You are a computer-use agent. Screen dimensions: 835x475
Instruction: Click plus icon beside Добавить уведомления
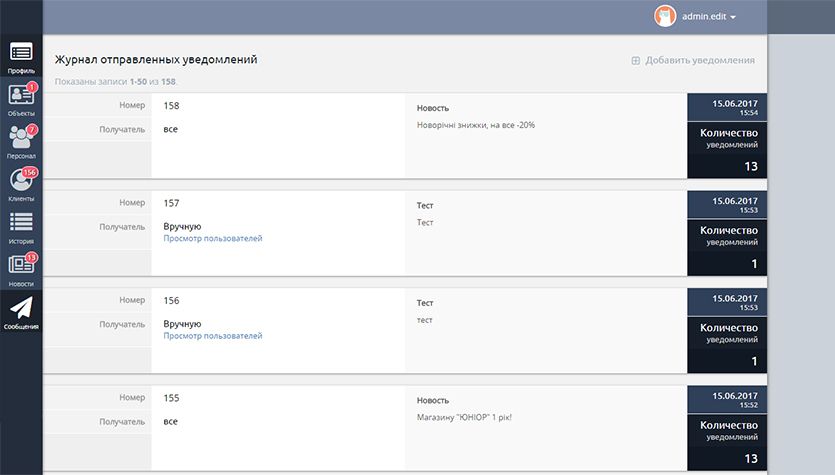tap(635, 61)
